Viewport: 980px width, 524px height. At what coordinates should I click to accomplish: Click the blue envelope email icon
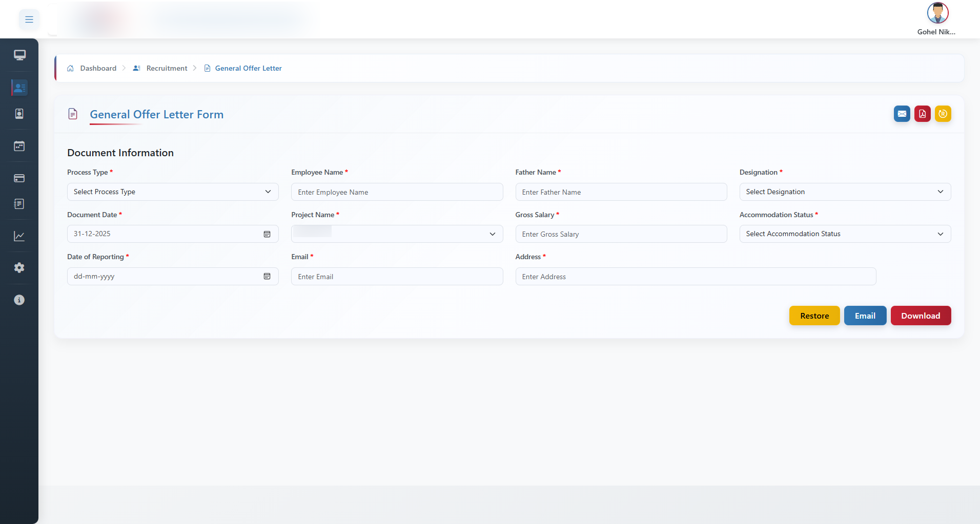pyautogui.click(x=902, y=114)
